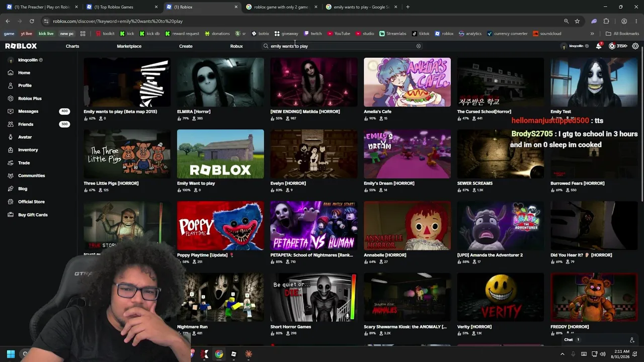Open the ELMIRA [Horror] game thumbnail

220,82
